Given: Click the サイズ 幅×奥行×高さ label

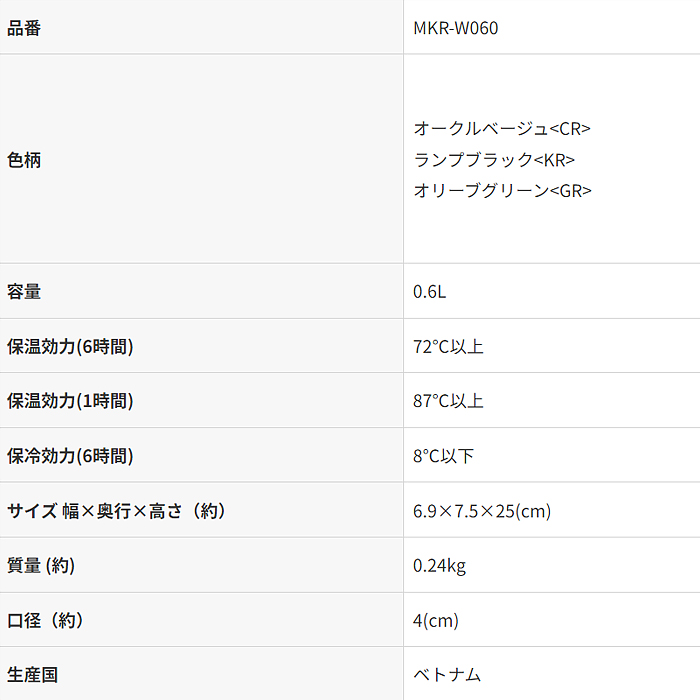Looking at the screenshot, I should click(x=116, y=511).
